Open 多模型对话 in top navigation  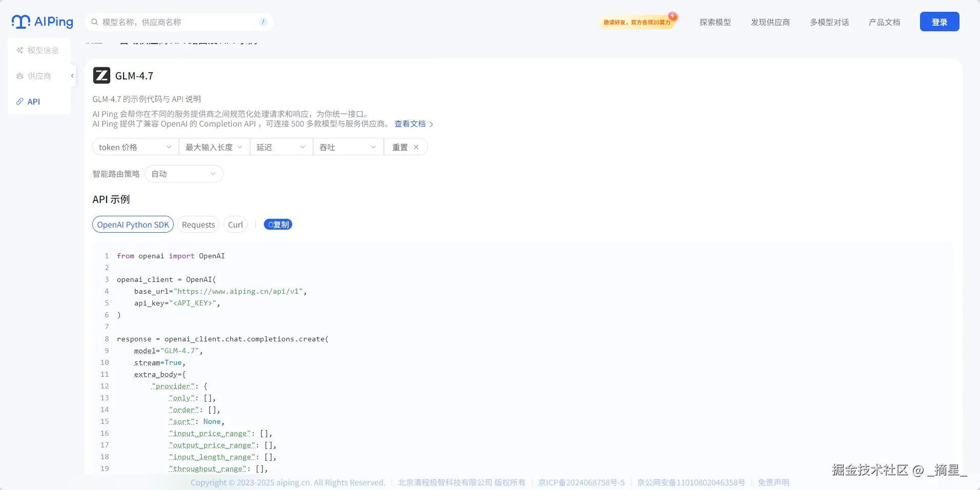point(829,22)
